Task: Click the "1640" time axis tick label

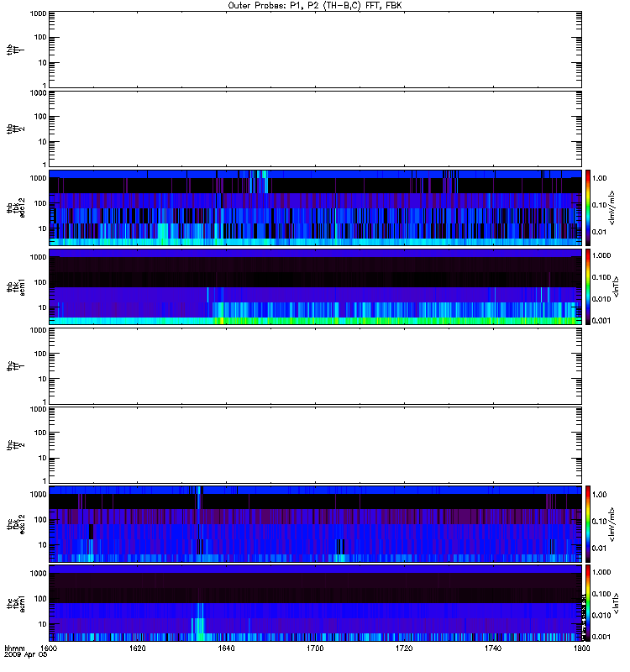Action: pyautogui.click(x=226, y=648)
